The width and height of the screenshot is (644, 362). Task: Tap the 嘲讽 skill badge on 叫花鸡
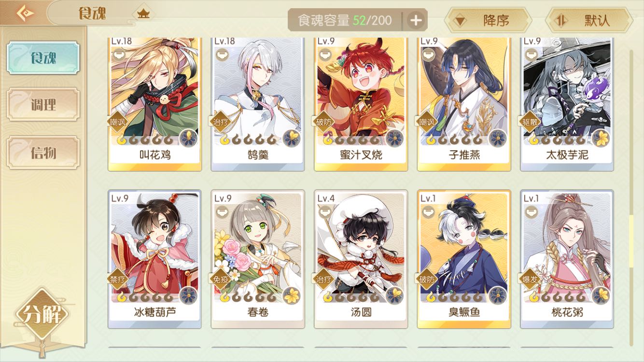point(118,122)
